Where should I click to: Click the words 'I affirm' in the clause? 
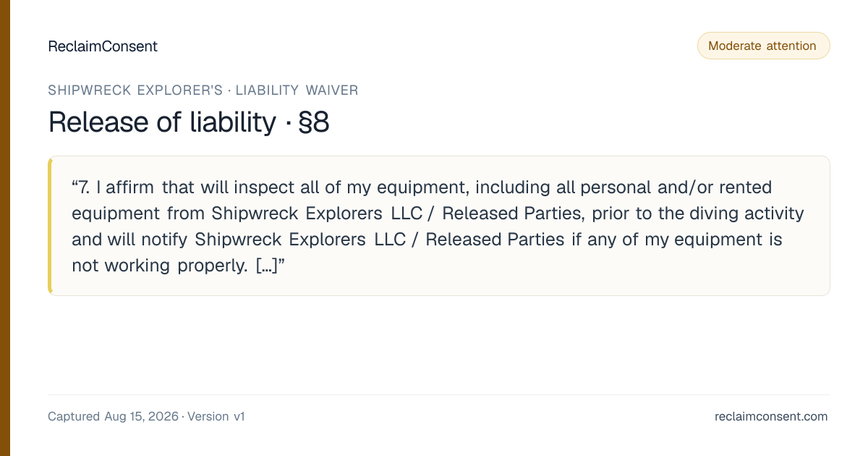(x=125, y=187)
